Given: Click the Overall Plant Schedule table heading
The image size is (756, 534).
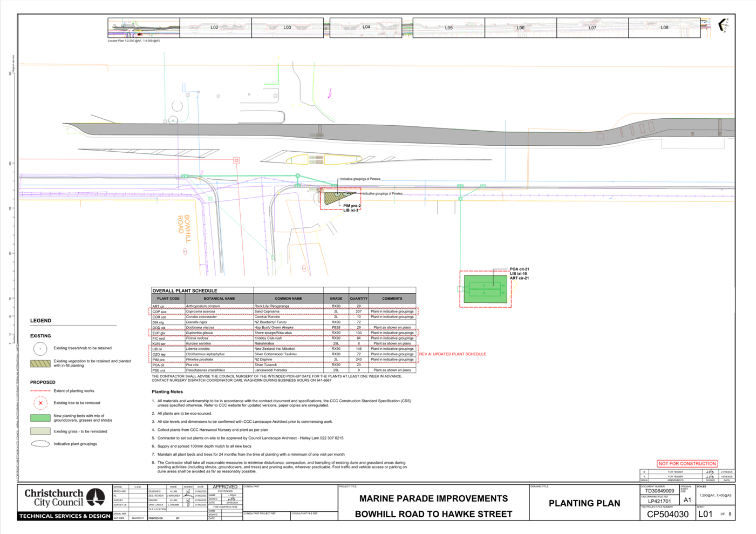Looking at the screenshot, I should coord(185,290).
